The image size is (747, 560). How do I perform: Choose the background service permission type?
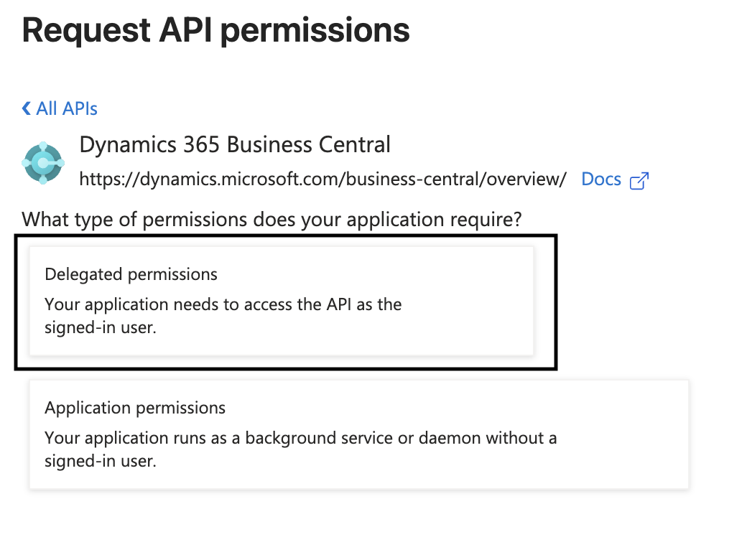[359, 434]
